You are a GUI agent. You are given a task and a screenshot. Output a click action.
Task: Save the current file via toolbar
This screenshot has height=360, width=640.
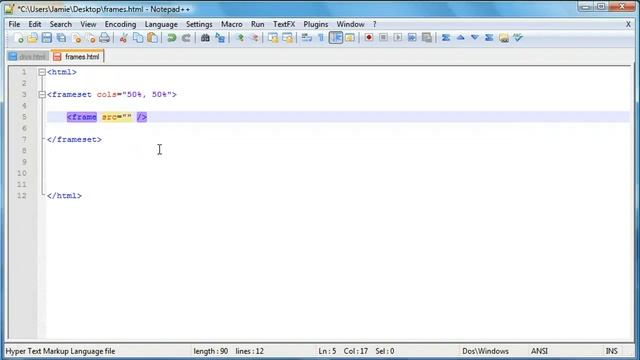point(47,38)
